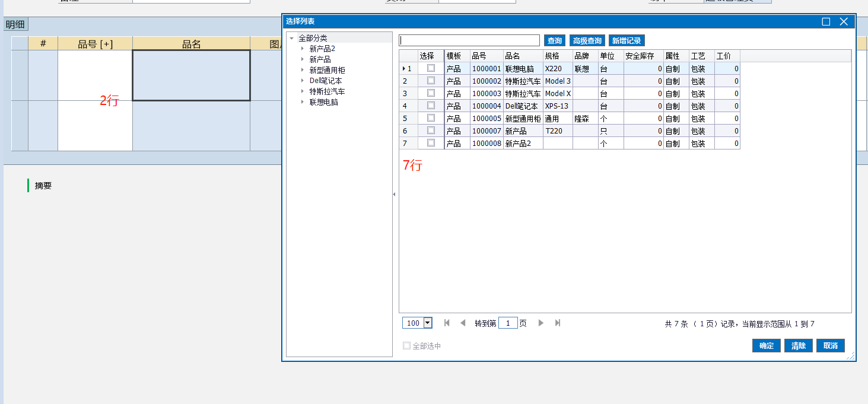868x404 pixels.
Task: Sort by the 品号 column header
Action: 478,56
